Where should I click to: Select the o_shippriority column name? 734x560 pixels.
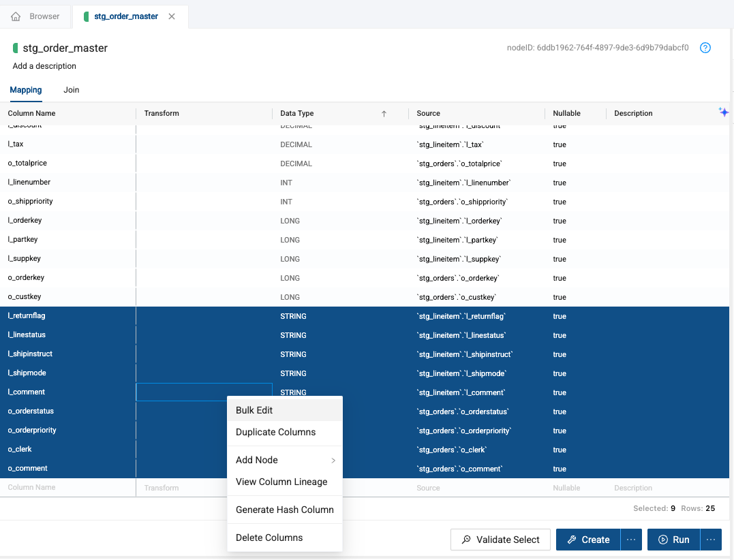coord(31,201)
